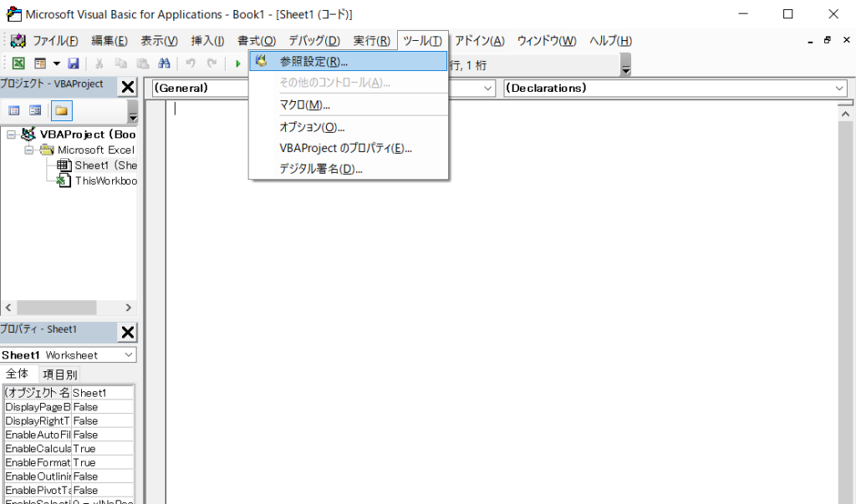The height and width of the screenshot is (504, 856).
Task: Choose VBAProject のプロパティ(E)... menu entry
Action: coord(349,148)
